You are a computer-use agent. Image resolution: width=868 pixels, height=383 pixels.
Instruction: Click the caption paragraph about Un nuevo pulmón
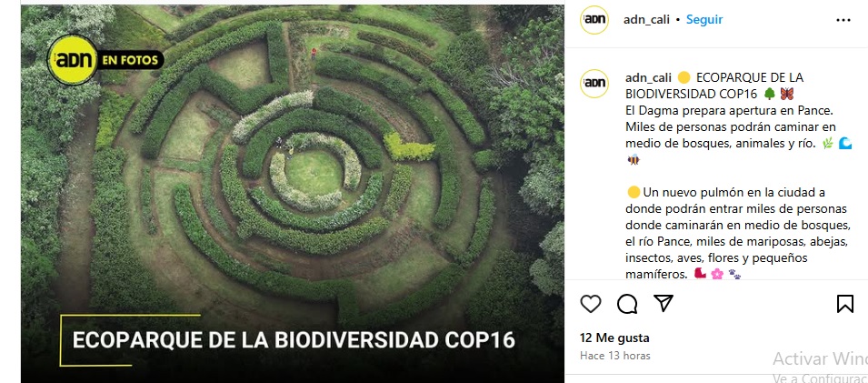[739, 233]
